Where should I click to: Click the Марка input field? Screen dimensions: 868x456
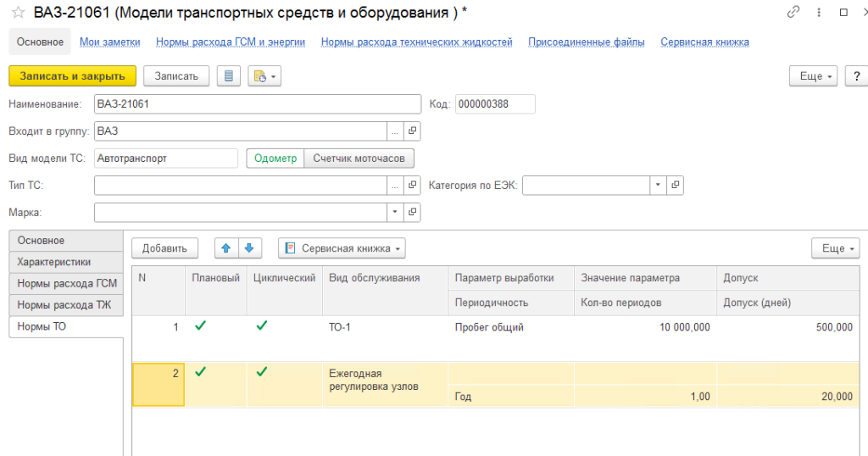click(240, 213)
